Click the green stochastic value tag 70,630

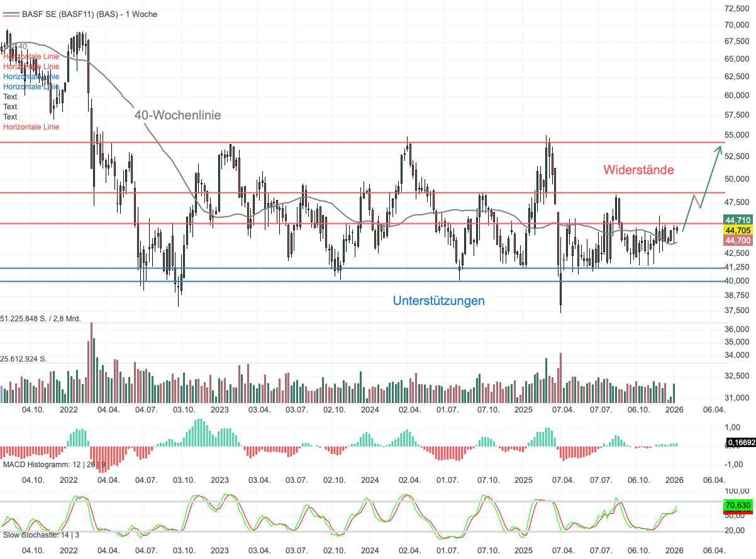[738, 505]
